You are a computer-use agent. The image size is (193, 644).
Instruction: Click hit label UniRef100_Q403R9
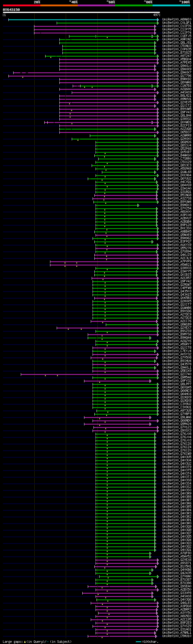tap(177, 494)
